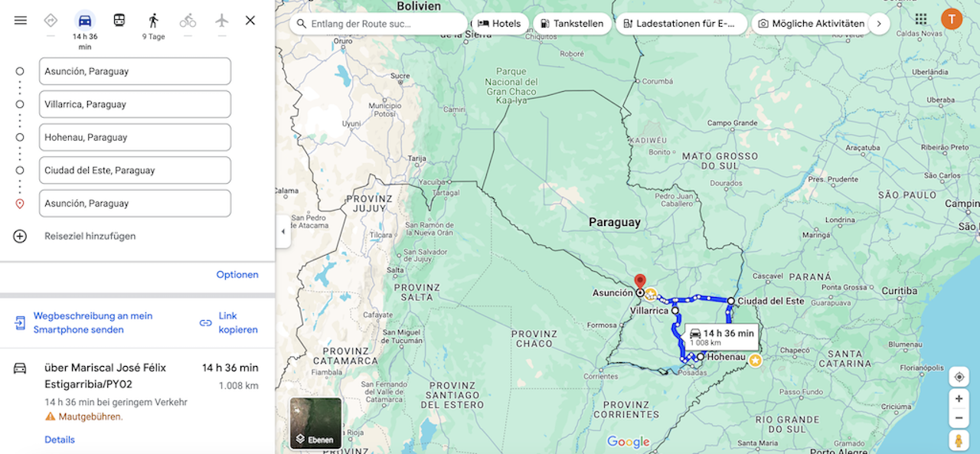Edit the Villarrica, Paraguay stop field
Viewport: 980px width, 454px height.
(x=135, y=104)
